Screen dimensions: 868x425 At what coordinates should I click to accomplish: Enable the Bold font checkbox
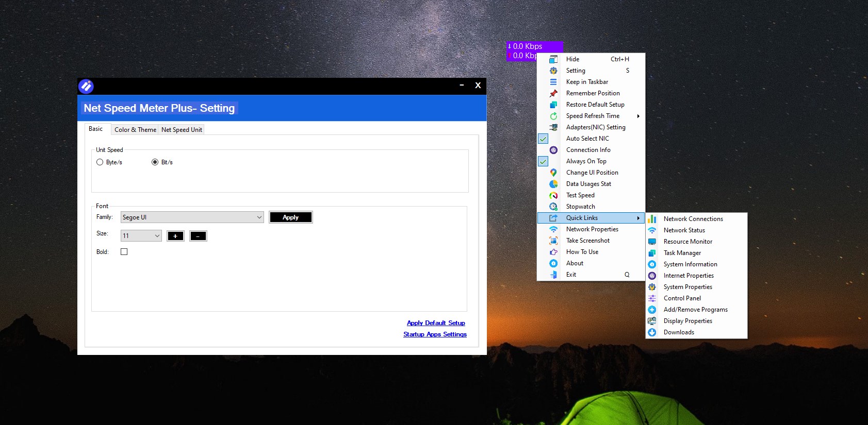point(124,252)
